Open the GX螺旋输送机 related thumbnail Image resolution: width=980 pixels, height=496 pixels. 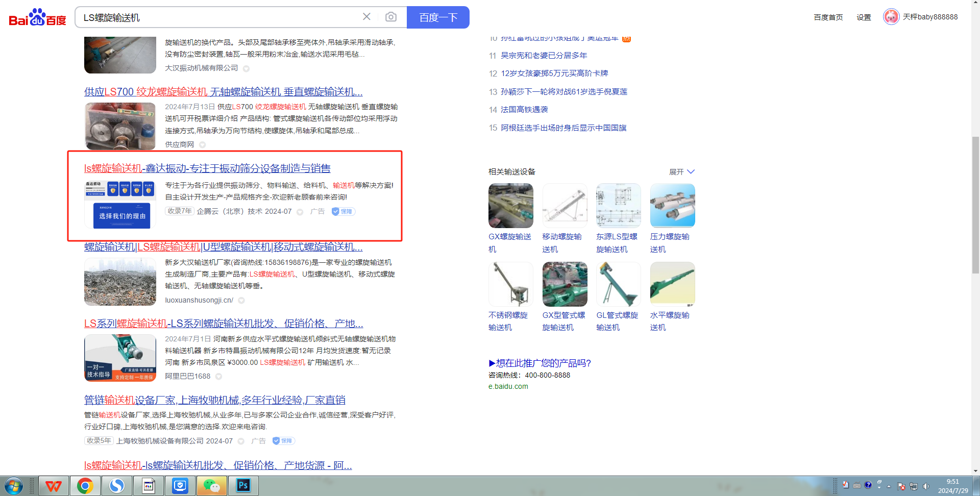pyautogui.click(x=511, y=206)
